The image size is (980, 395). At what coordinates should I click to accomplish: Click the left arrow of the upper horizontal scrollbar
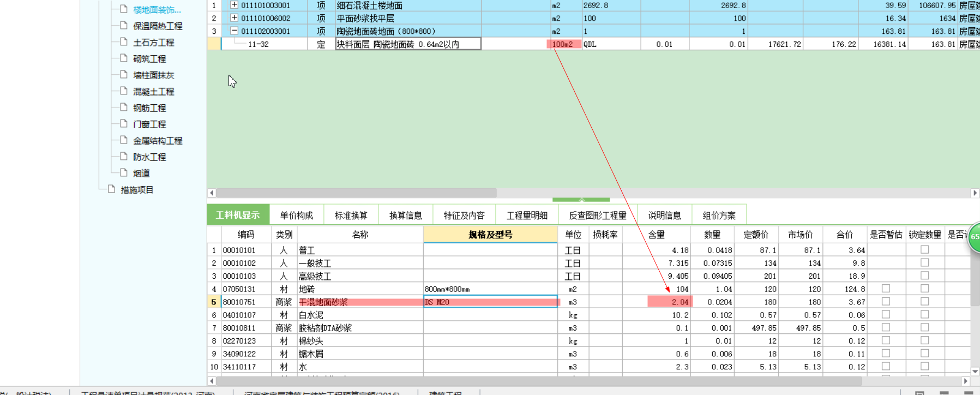point(212,193)
